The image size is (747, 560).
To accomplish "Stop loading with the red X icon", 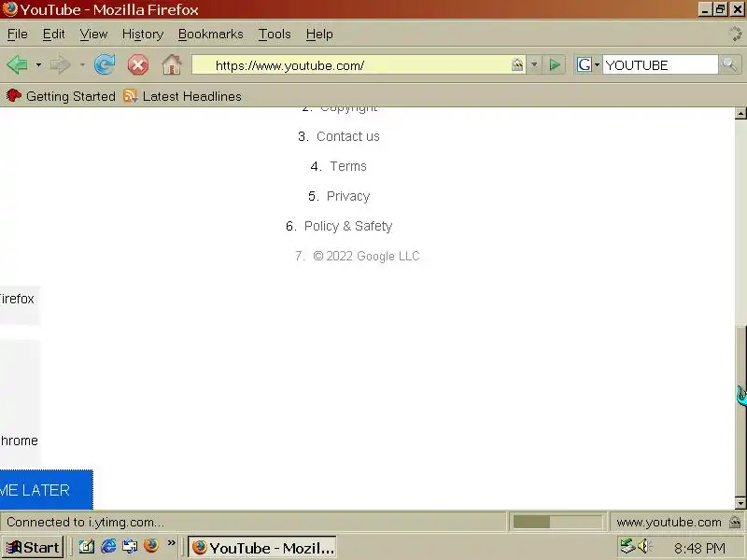I will (x=138, y=64).
